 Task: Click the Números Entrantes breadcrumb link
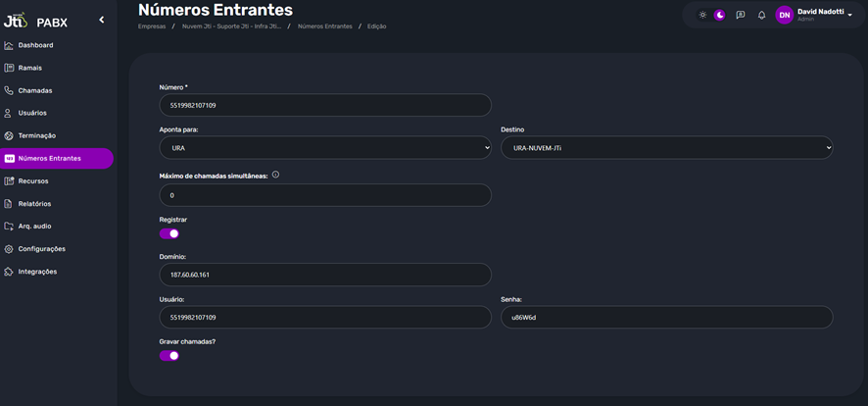(324, 26)
